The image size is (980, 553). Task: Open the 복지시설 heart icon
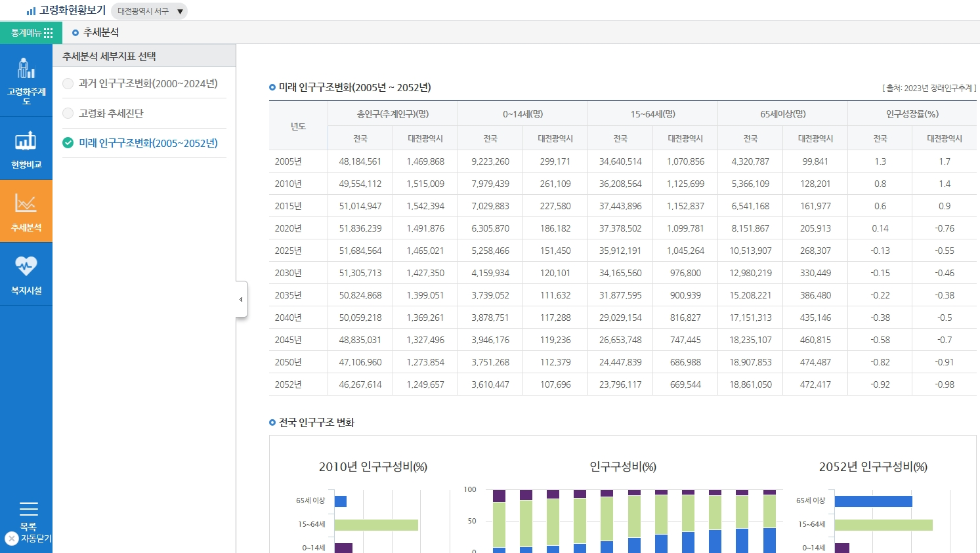[26, 274]
